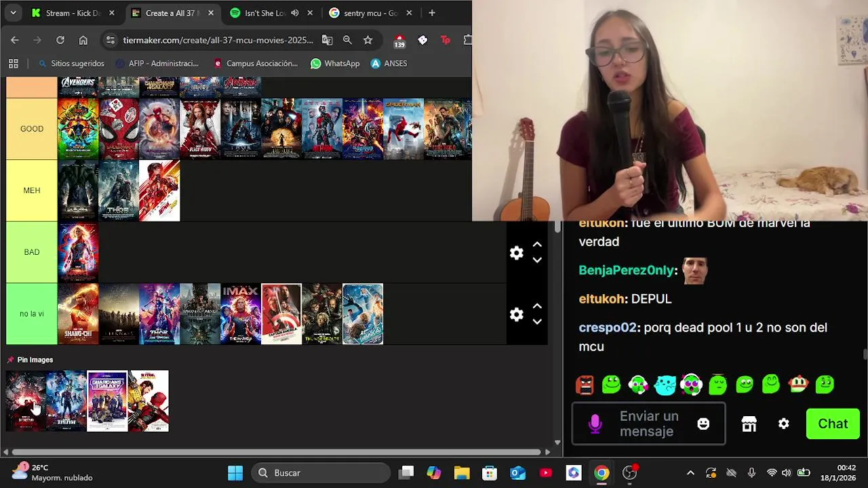The image size is (868, 488).
Task: Open the emoji picker in chat box
Action: click(x=703, y=424)
